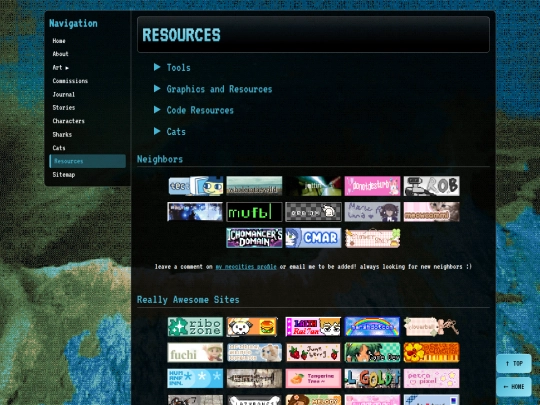The height and width of the screenshot is (405, 540).
Task: Click the colorful GOLD letters badge
Action: click(372, 378)
